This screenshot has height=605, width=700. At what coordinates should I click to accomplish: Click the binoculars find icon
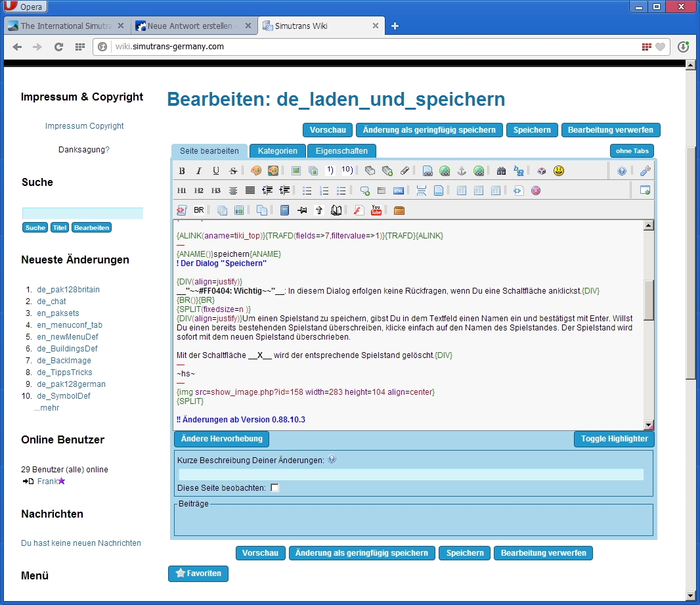502,171
